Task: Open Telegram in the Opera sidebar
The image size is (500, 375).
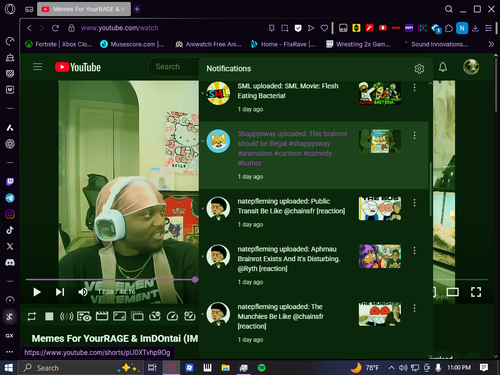Action: tap(10, 198)
